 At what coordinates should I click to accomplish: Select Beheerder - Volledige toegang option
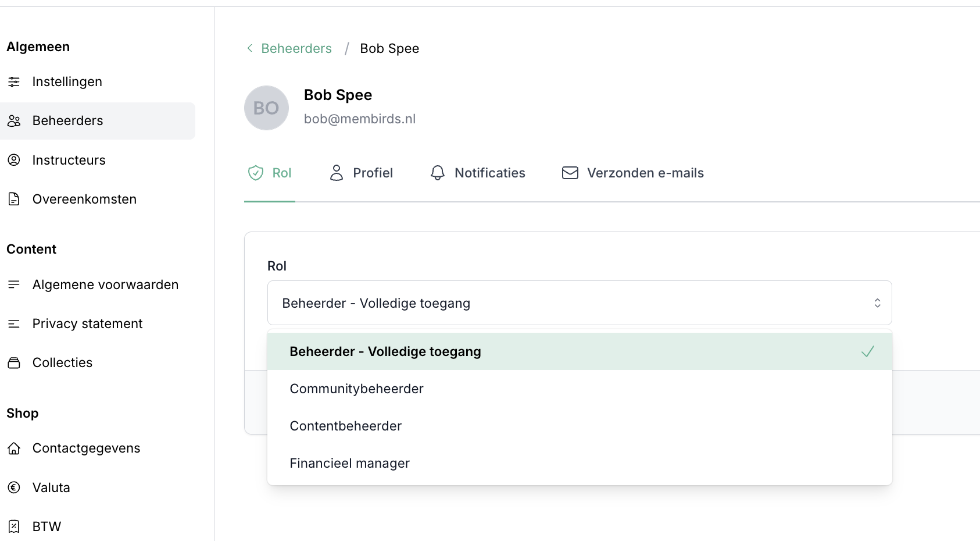[385, 351]
